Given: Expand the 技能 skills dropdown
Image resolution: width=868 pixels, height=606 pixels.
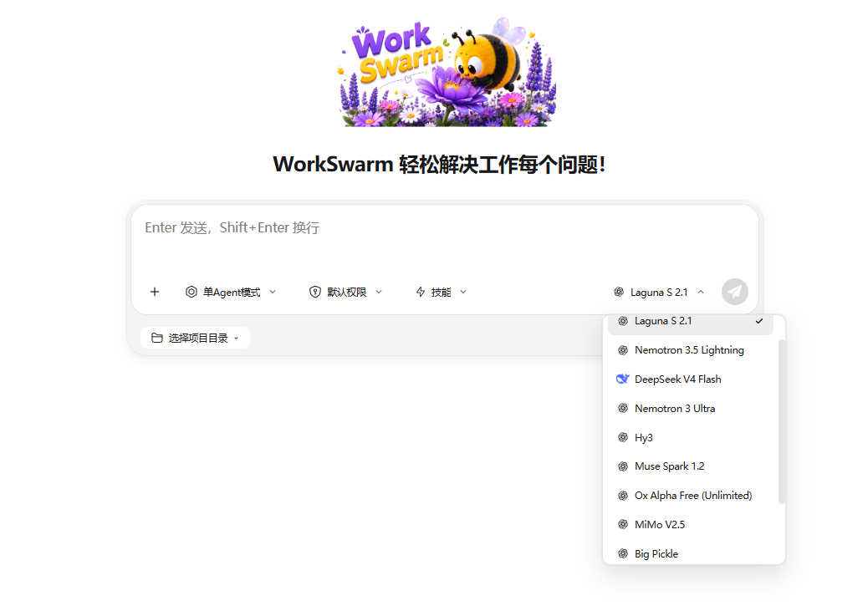Looking at the screenshot, I should (442, 292).
